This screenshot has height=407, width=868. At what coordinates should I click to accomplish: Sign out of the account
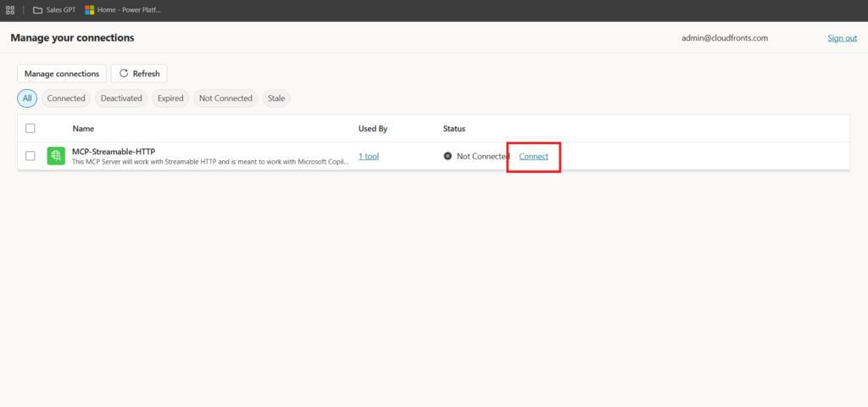coord(842,37)
